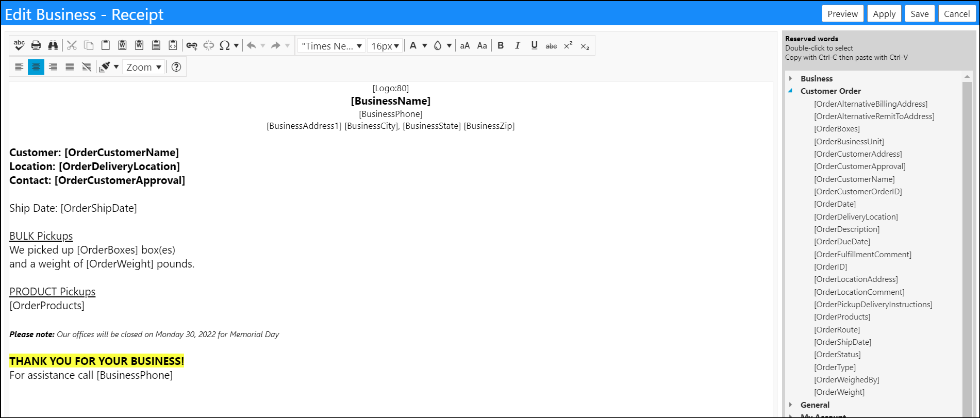This screenshot has width=980, height=418.
Task: Insert a symbol with Omega icon
Action: click(225, 45)
